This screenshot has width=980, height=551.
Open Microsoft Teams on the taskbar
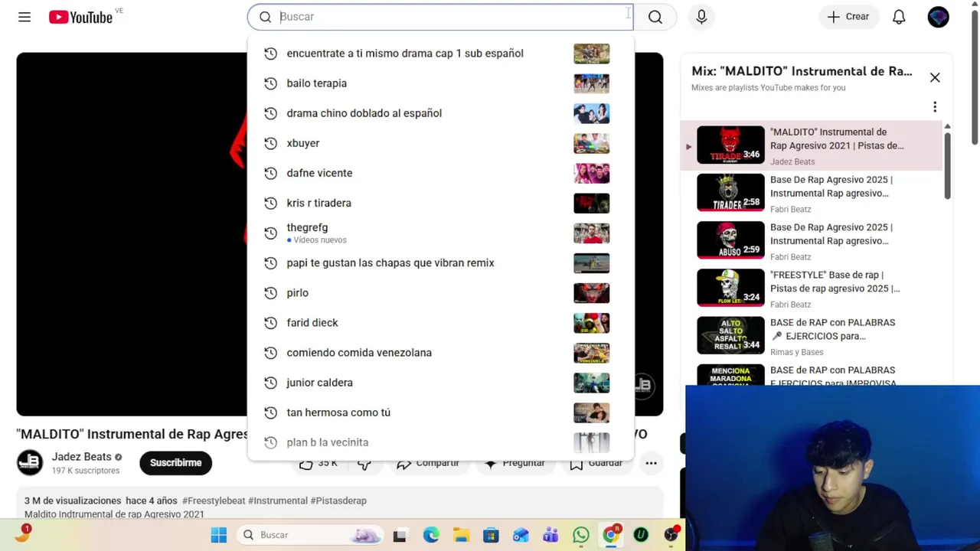tap(550, 535)
